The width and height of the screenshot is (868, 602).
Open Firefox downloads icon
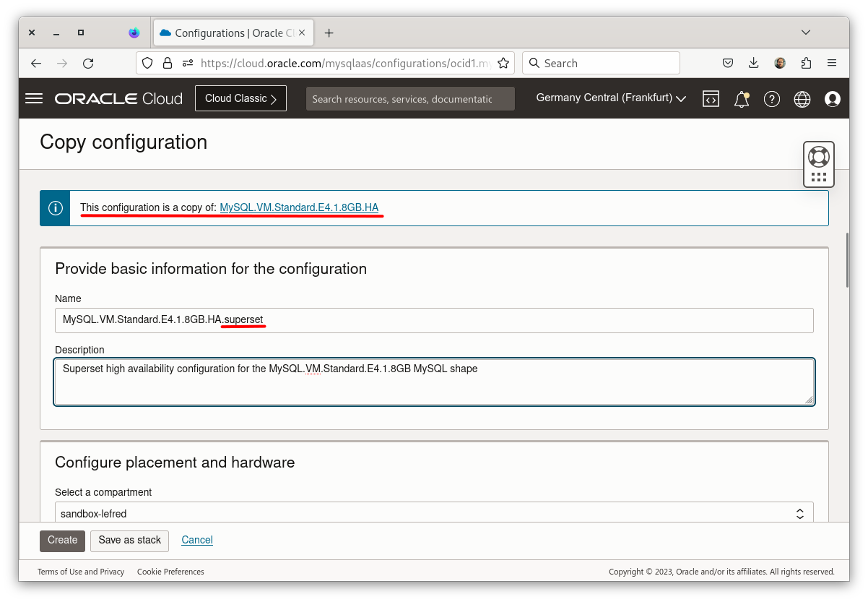point(753,63)
